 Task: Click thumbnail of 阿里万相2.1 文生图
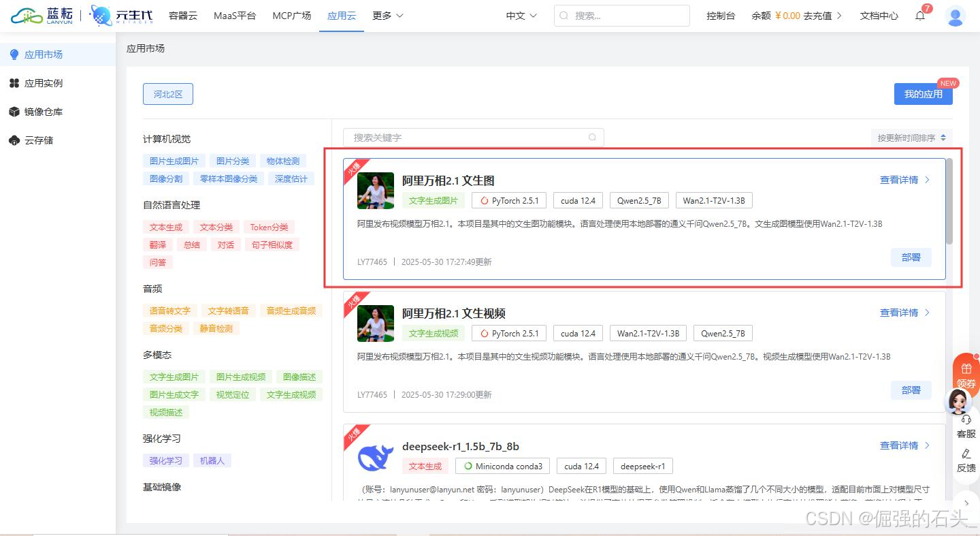tap(376, 191)
